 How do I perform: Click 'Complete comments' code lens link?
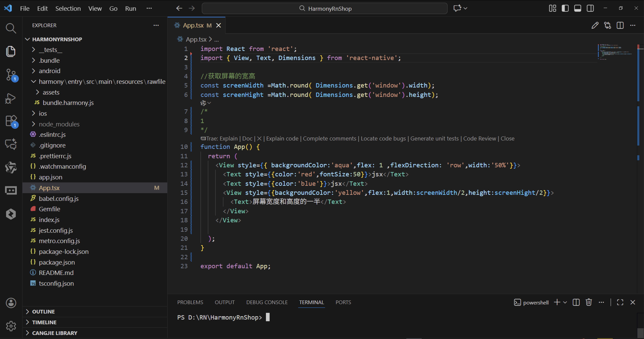pos(330,138)
